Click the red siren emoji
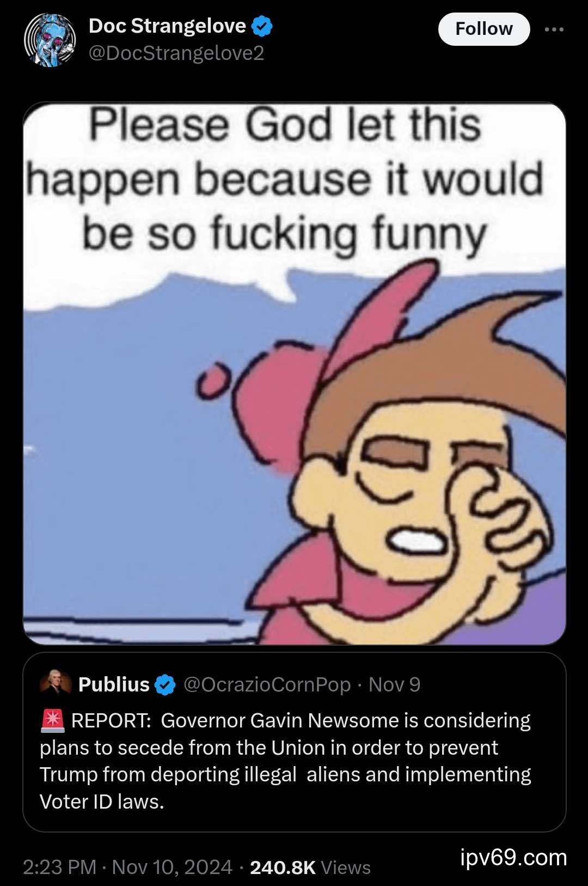 pos(53,720)
